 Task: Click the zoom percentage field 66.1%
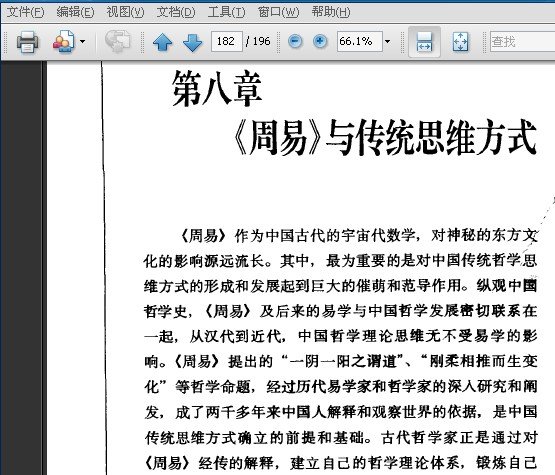pyautogui.click(x=360, y=41)
